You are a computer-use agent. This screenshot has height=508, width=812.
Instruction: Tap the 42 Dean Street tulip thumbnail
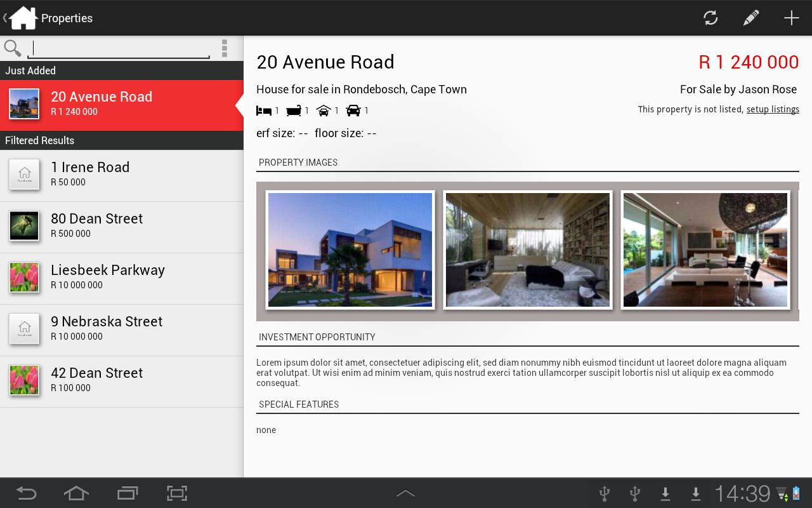coord(24,380)
